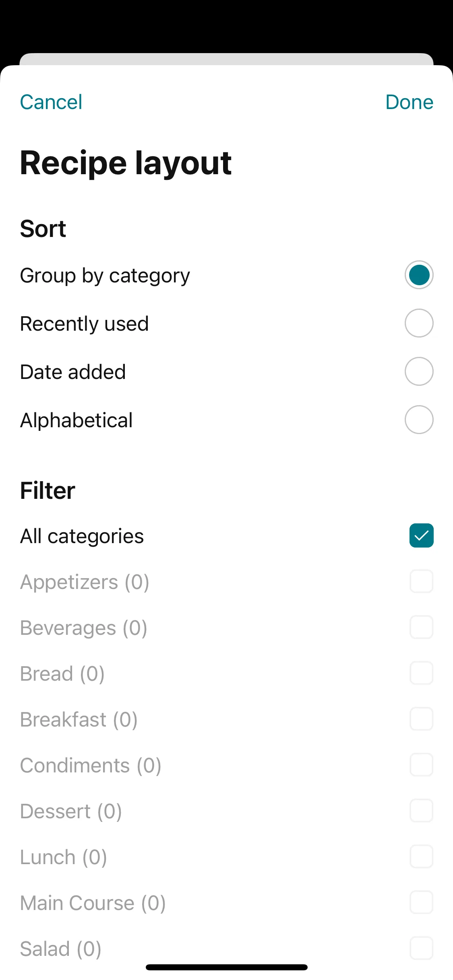
Task: Tap the Recently used label text
Action: click(x=85, y=324)
